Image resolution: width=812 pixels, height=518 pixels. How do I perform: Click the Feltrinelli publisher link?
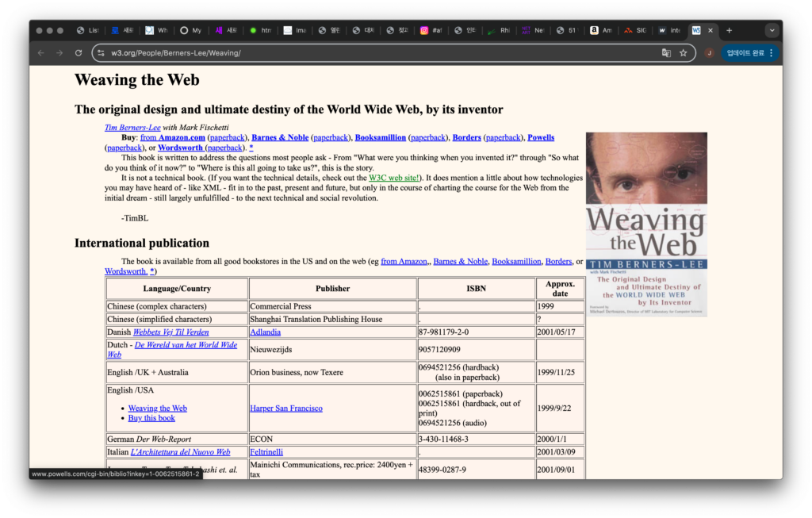[266, 452]
